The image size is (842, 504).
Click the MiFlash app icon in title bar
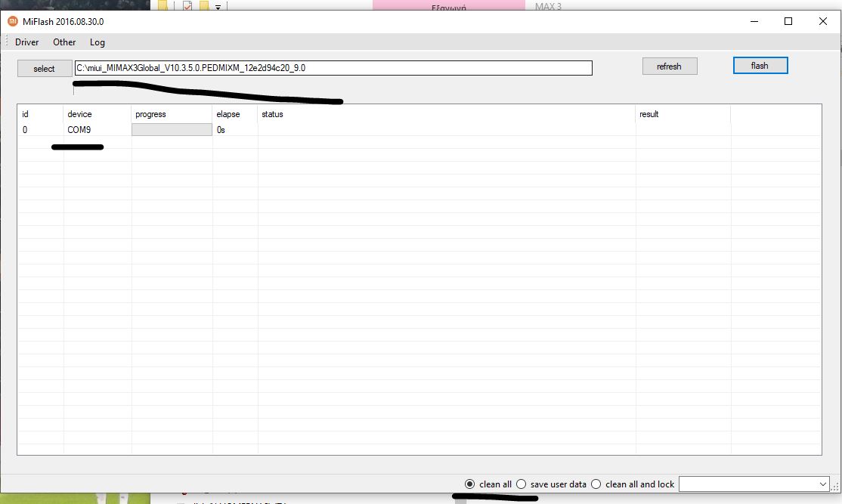click(12, 21)
